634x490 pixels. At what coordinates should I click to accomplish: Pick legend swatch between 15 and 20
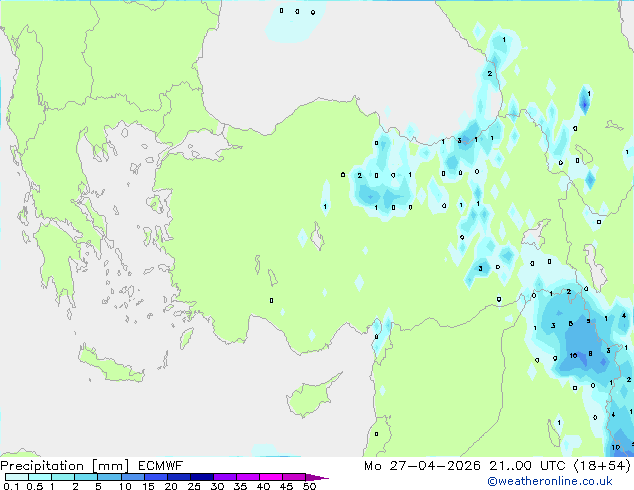156,477
